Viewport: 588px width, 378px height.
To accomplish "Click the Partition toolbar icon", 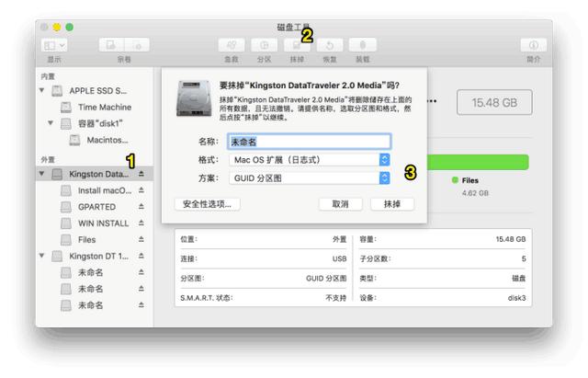I will click(264, 45).
